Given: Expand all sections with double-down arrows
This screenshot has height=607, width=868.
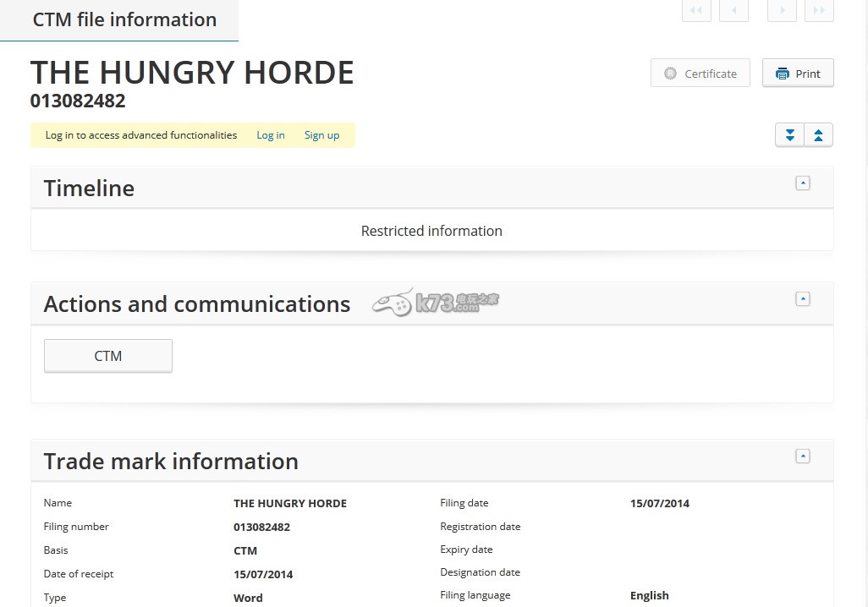Looking at the screenshot, I should tap(790, 135).
